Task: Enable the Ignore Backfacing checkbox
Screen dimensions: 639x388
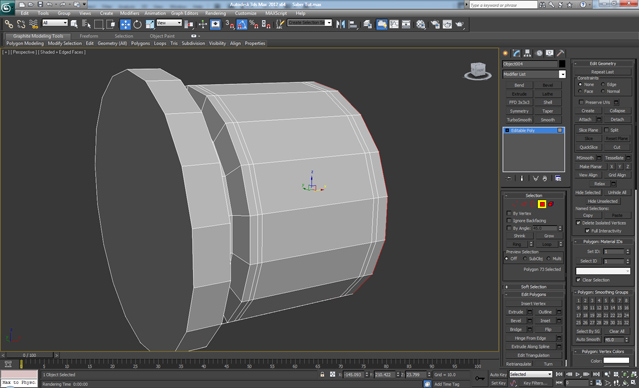Action: tap(509, 221)
